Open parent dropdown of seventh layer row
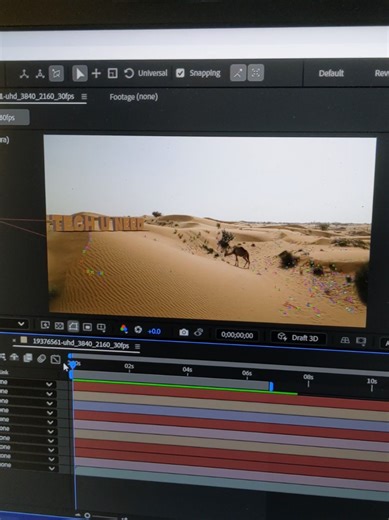389x520 pixels. (51, 441)
